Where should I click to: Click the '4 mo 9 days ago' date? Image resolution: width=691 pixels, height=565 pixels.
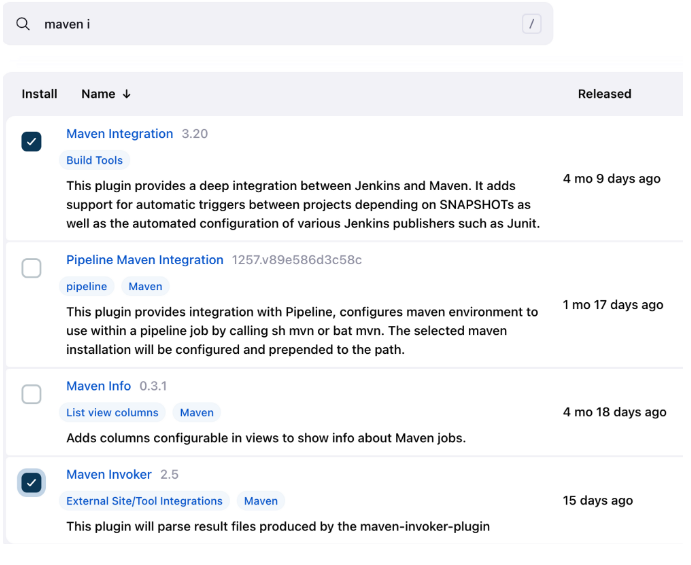[x=612, y=178]
